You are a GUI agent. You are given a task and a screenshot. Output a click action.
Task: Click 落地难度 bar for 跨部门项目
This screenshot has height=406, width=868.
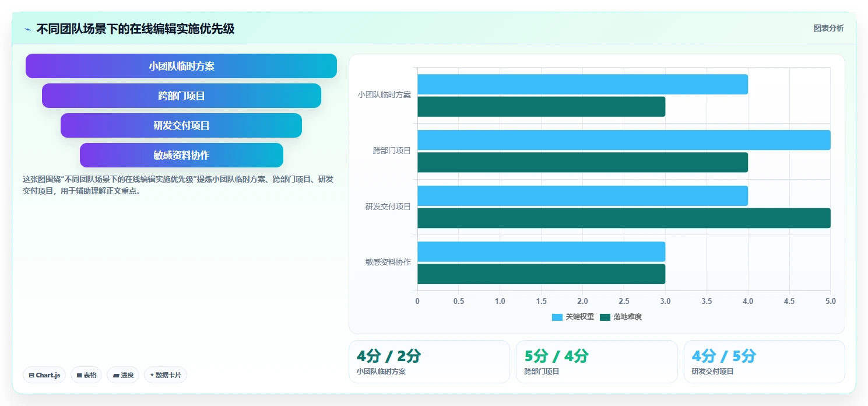click(582, 162)
